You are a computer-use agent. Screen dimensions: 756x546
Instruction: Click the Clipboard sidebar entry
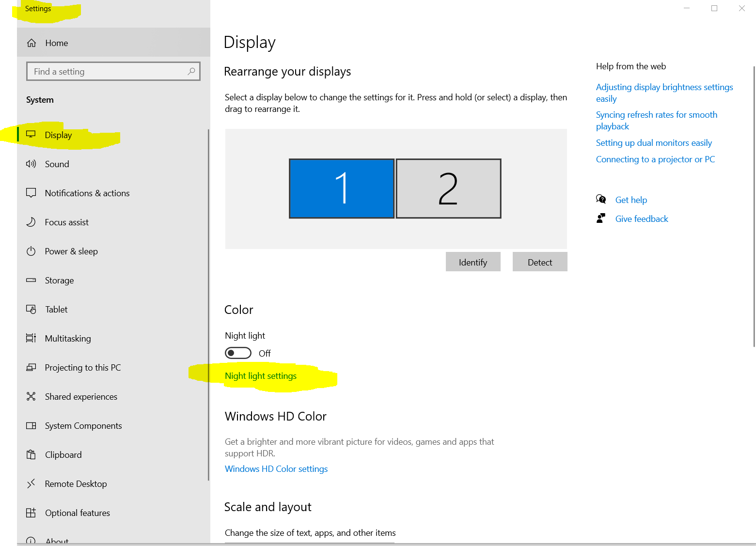point(112,454)
